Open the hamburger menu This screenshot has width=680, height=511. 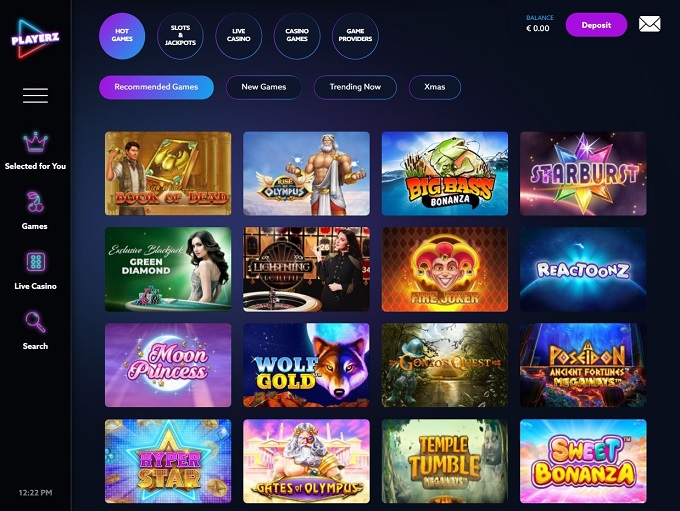click(35, 95)
